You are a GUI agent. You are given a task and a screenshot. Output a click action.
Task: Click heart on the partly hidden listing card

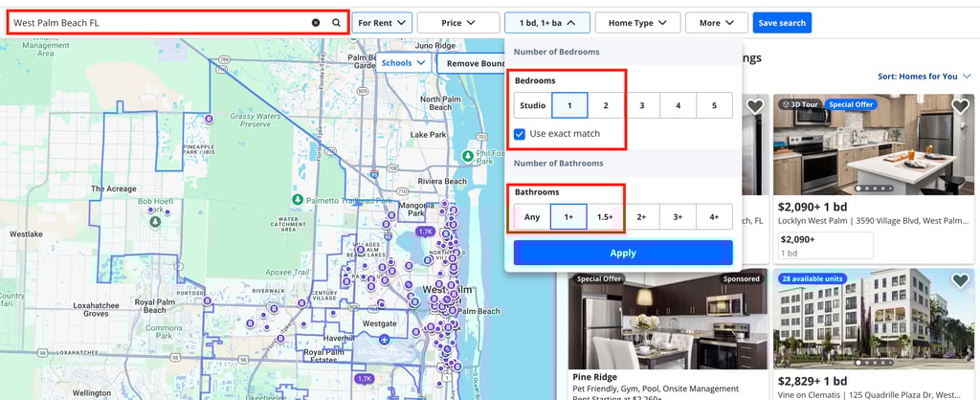point(755,107)
